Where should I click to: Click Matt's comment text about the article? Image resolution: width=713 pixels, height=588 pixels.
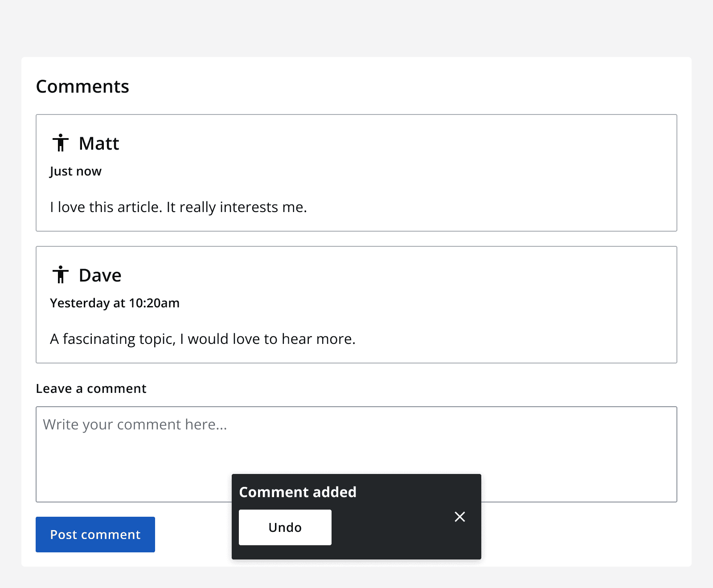[x=179, y=207]
